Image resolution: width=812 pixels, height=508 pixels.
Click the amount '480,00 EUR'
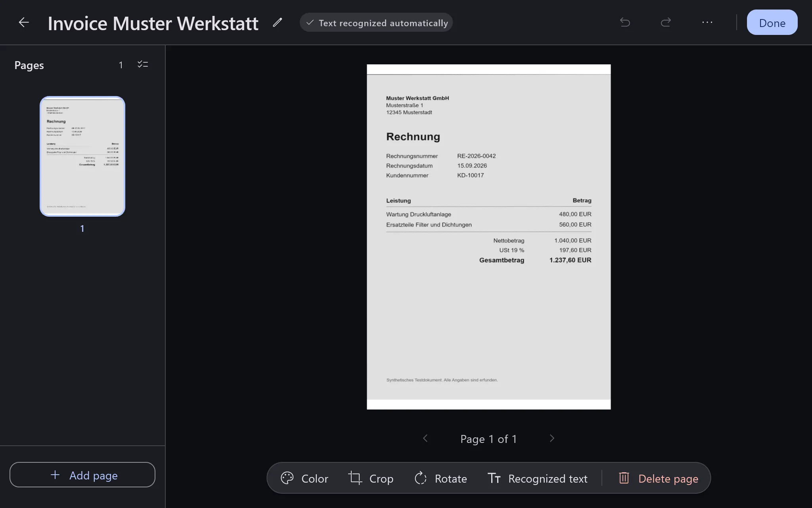[x=575, y=214]
